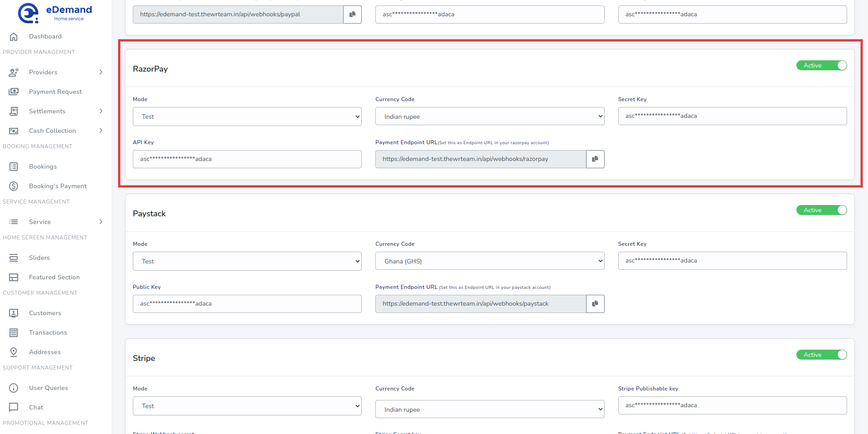Click the Featured Section layout icon

[14, 277]
